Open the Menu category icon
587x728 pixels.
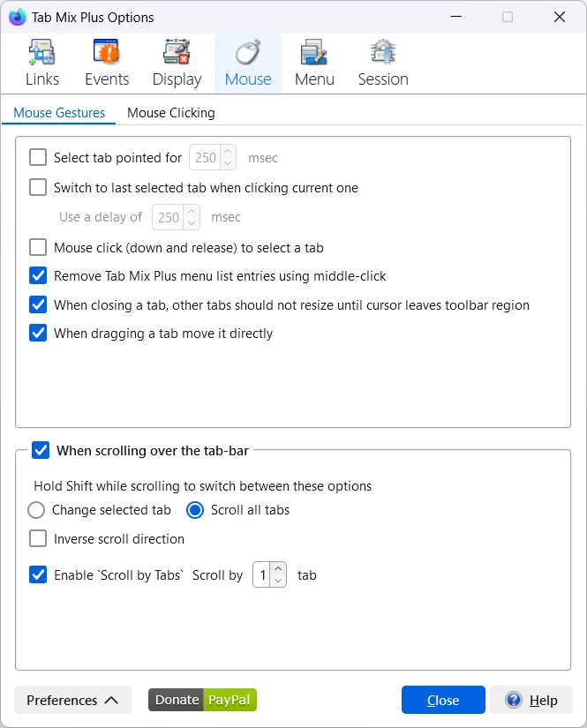tap(314, 53)
